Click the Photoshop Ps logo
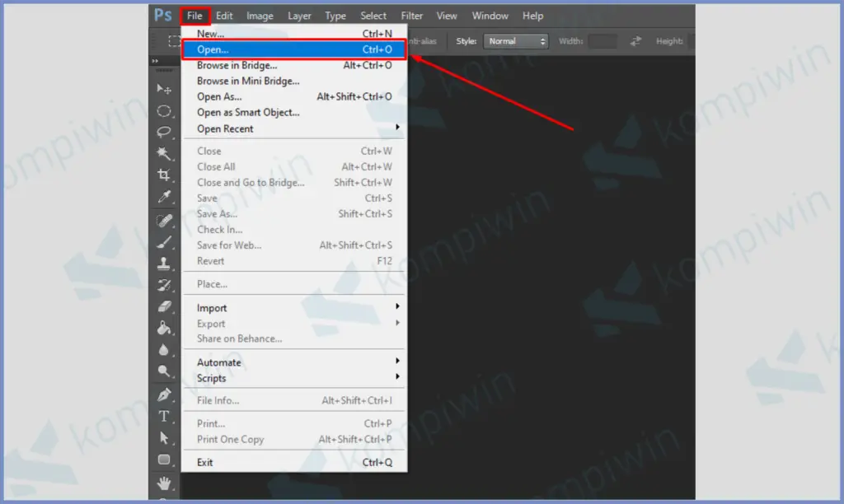The height and width of the screenshot is (504, 844). (x=162, y=15)
